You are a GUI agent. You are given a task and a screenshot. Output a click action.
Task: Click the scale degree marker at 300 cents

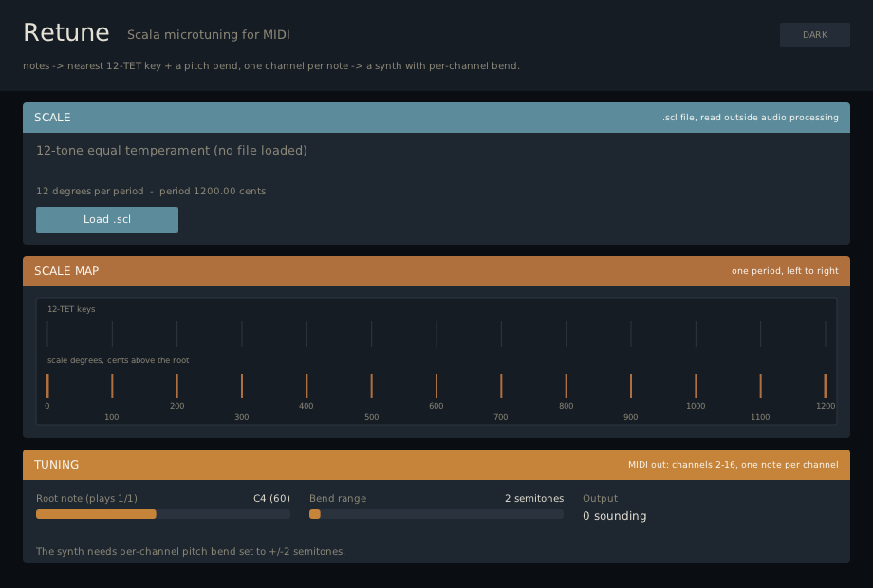click(x=242, y=385)
